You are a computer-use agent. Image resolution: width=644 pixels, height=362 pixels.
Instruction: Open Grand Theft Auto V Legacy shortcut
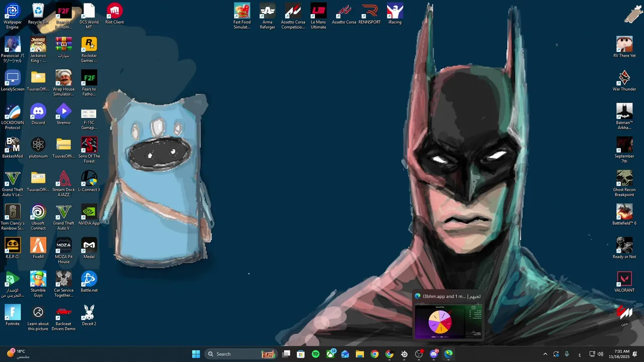[x=13, y=184]
